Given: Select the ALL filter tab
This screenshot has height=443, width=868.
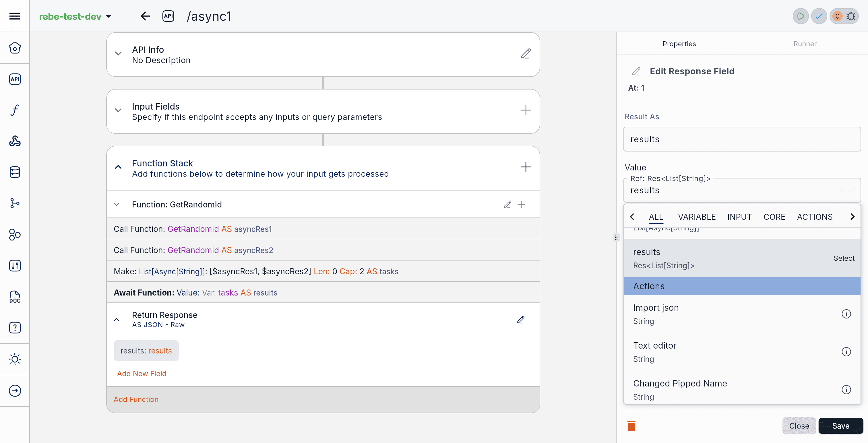Looking at the screenshot, I should pos(656,217).
